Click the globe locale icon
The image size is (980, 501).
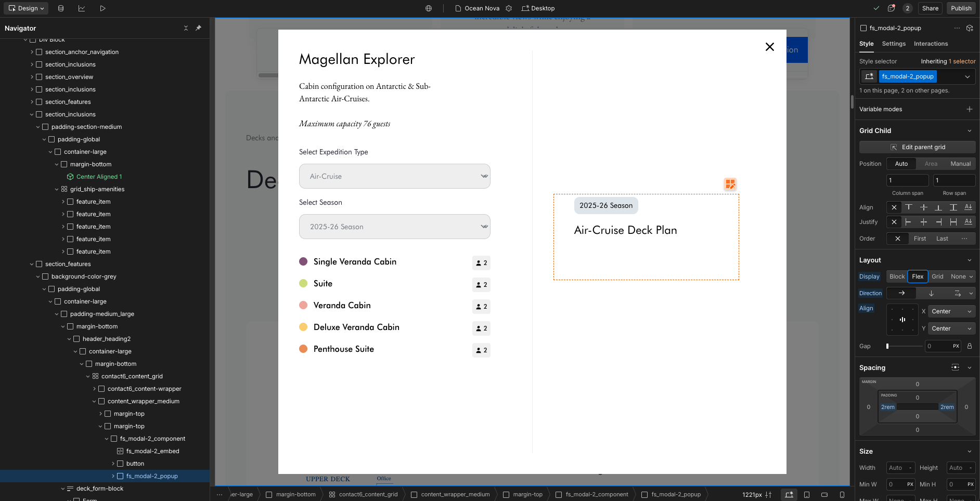(429, 8)
